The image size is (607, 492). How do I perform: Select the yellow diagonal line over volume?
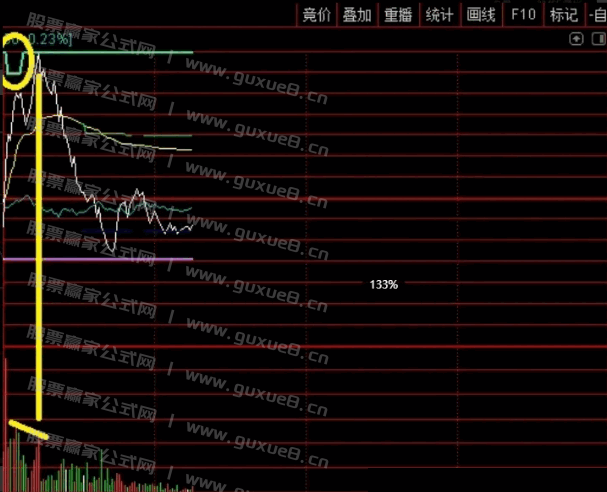coord(30,431)
